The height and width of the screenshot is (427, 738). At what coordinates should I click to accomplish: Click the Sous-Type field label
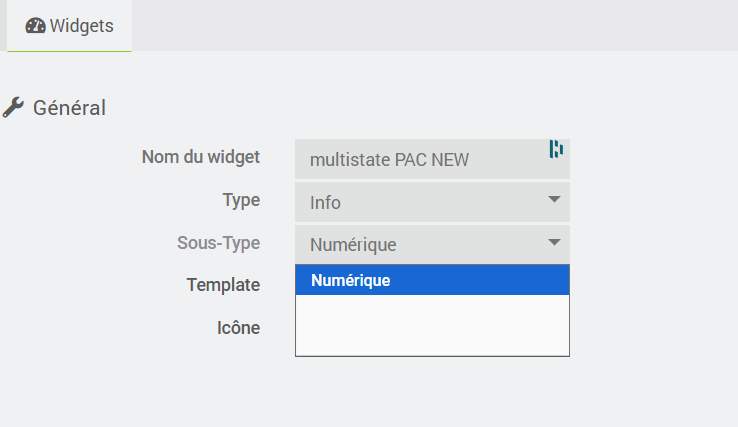coord(218,243)
